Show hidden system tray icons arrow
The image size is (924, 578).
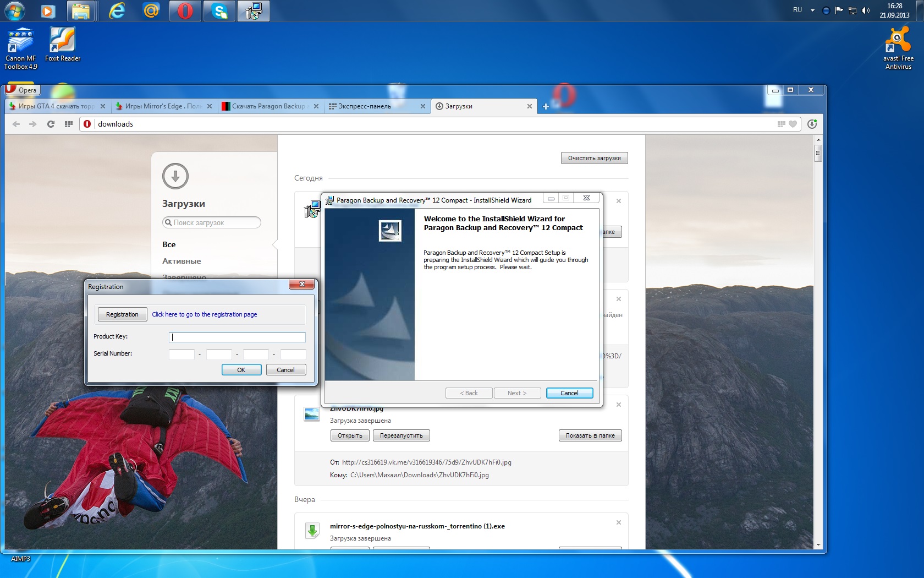tap(812, 10)
